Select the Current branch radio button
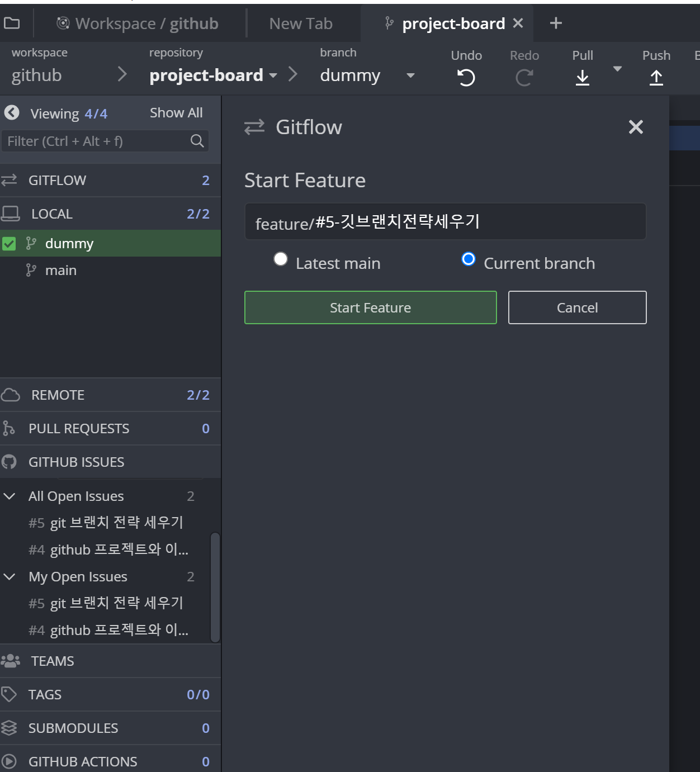This screenshot has height=772, width=700. pyautogui.click(x=469, y=259)
